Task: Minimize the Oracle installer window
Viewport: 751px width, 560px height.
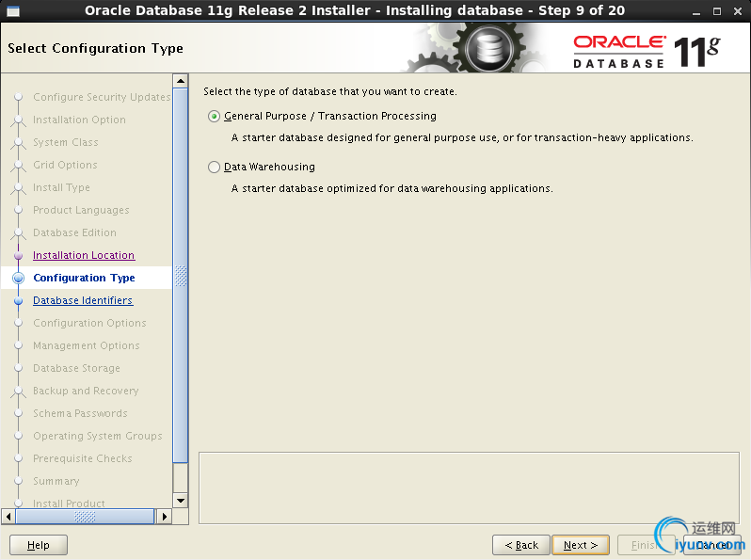Action: [x=696, y=11]
